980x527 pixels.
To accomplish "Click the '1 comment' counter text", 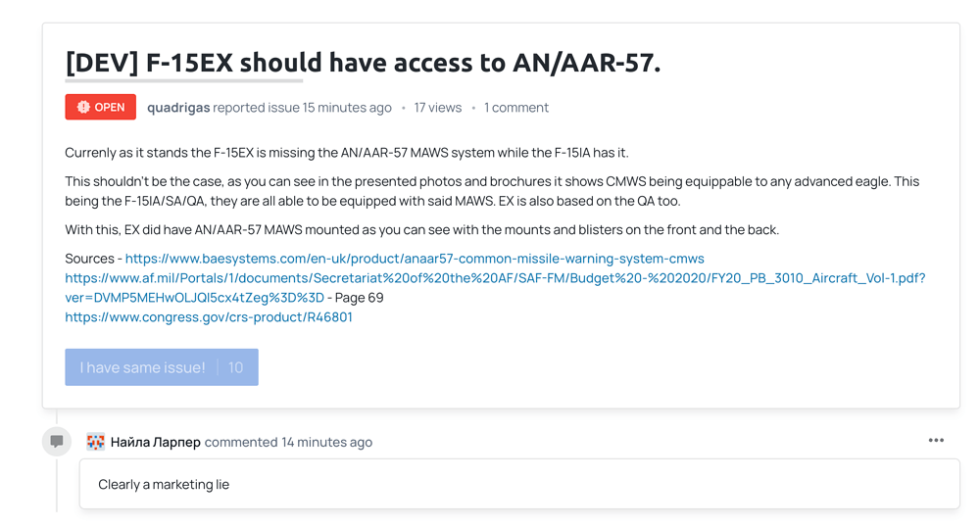I will (516, 108).
